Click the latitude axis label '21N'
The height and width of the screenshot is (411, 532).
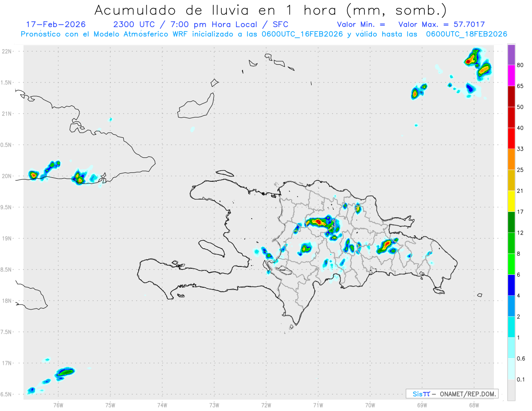[x=7, y=114]
